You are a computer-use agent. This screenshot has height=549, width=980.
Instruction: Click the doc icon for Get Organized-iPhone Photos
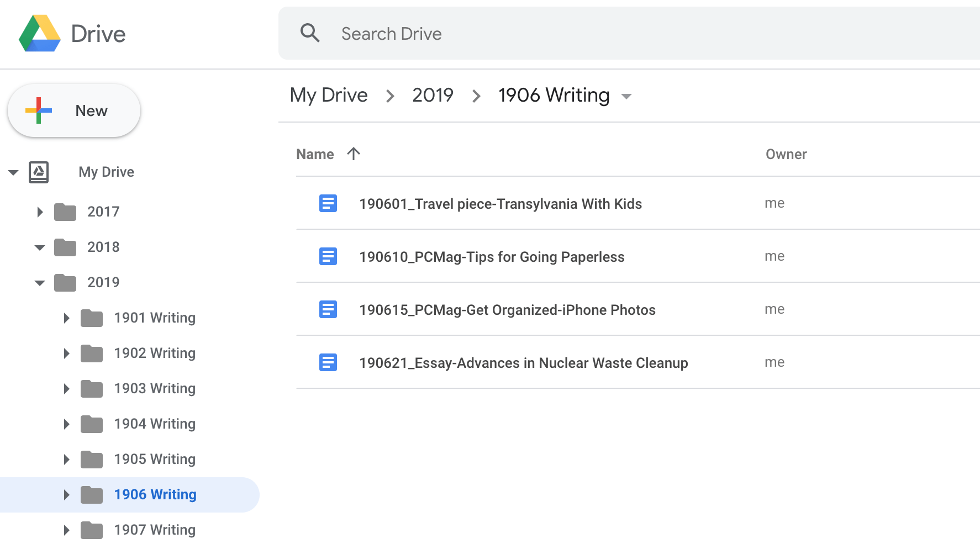tap(328, 309)
